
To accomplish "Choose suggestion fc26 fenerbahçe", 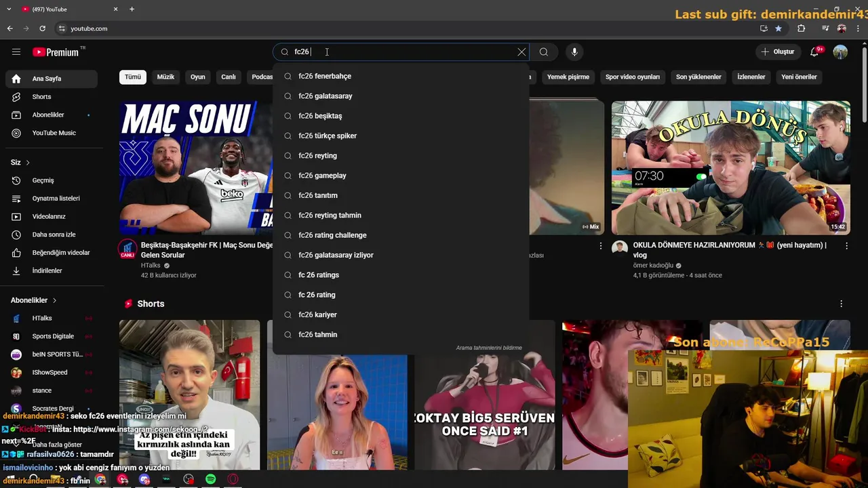I will (401, 76).
